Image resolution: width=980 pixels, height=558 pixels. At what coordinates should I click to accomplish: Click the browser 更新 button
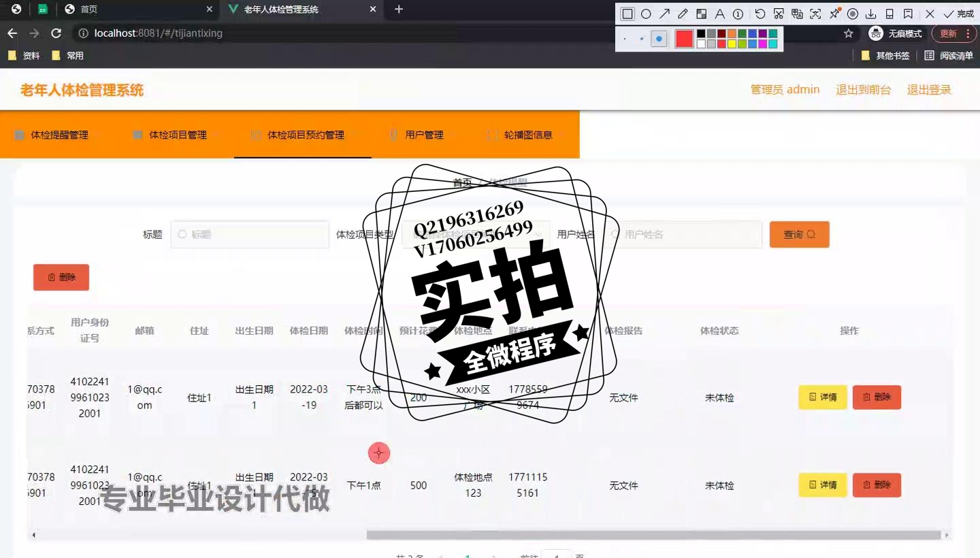[953, 33]
